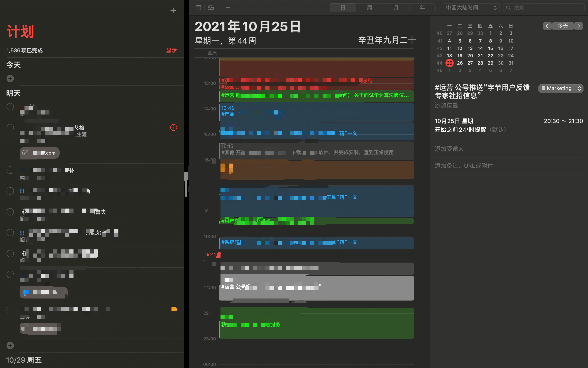Select the 13:45 #产品 event block

[316, 112]
